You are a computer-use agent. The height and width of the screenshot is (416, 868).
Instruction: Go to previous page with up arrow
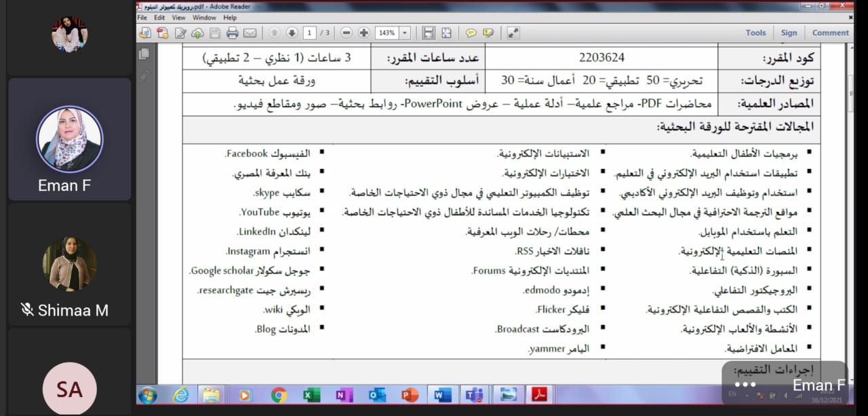(x=274, y=33)
